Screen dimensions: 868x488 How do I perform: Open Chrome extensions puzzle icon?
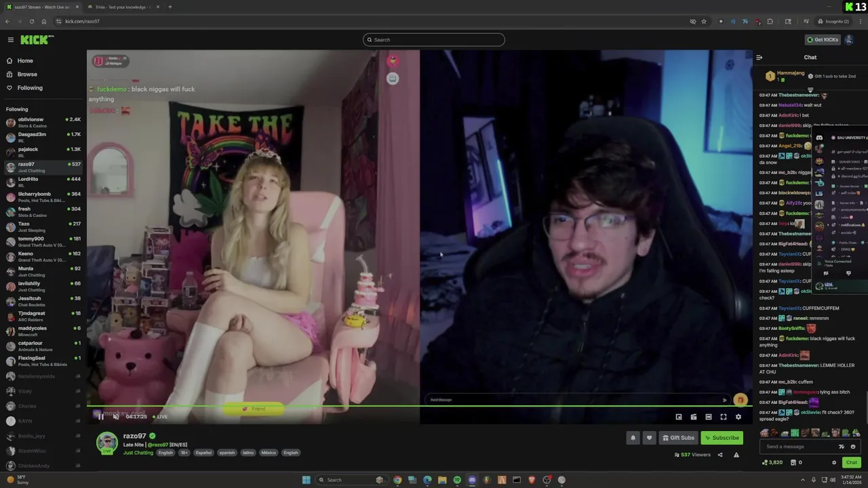point(770,22)
